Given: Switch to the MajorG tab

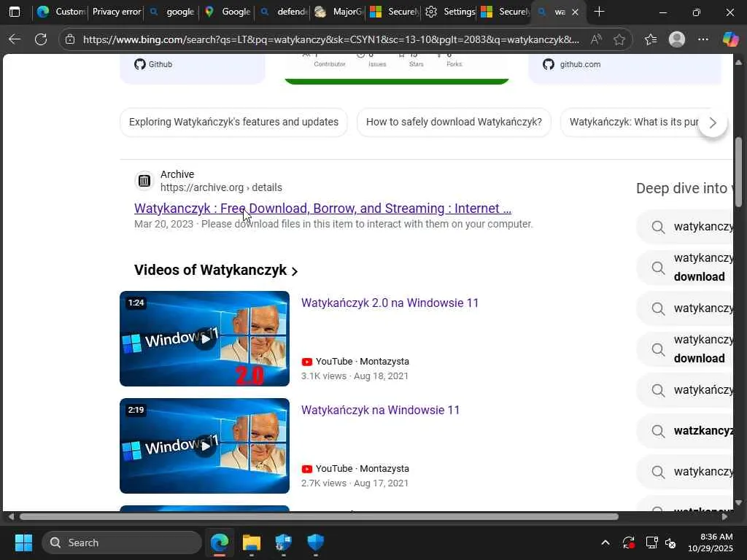Looking at the screenshot, I should pyautogui.click(x=338, y=12).
